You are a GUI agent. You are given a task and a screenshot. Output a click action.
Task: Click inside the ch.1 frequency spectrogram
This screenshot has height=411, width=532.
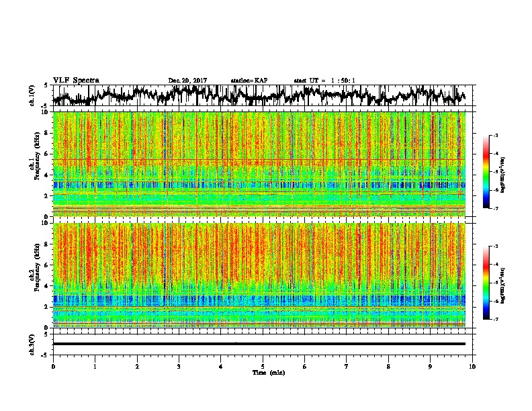[x=259, y=164]
